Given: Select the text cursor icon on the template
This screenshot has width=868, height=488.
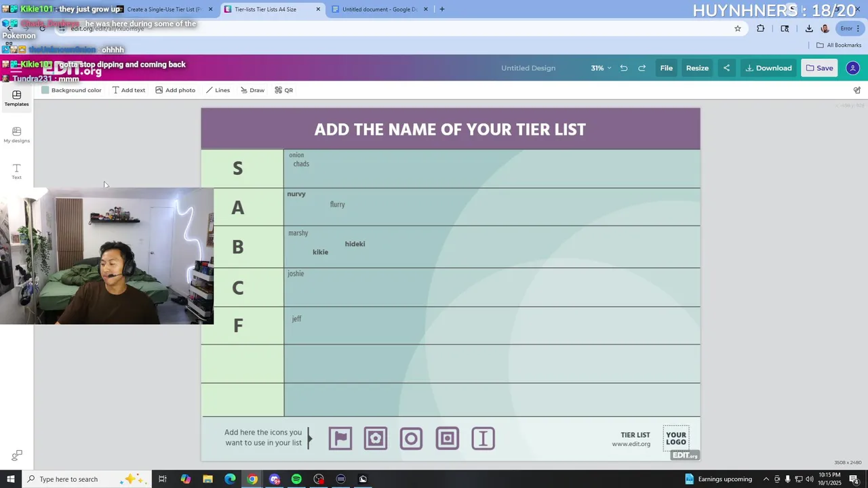Looking at the screenshot, I should point(483,439).
